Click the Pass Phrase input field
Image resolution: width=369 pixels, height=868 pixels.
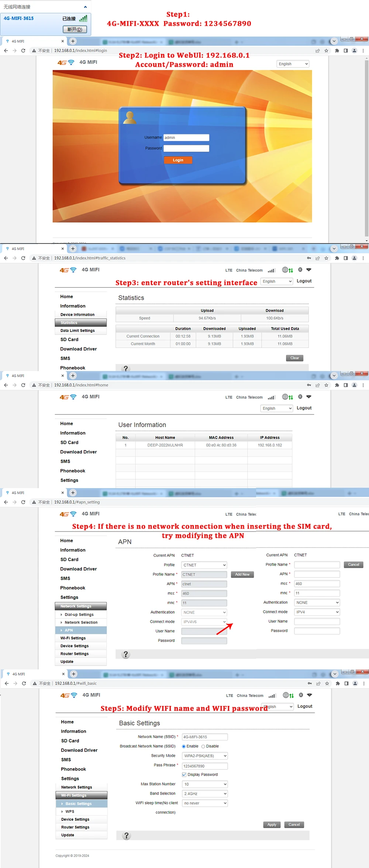click(205, 766)
